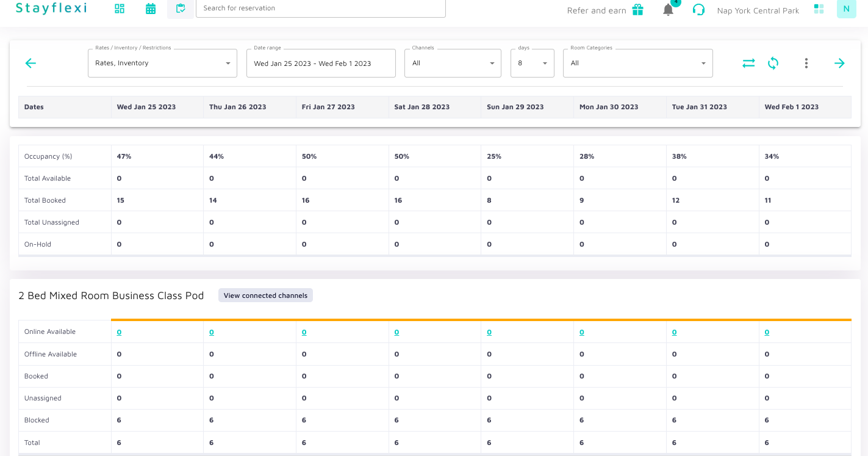
Task: Open the calendar view icon
Action: pos(151,9)
